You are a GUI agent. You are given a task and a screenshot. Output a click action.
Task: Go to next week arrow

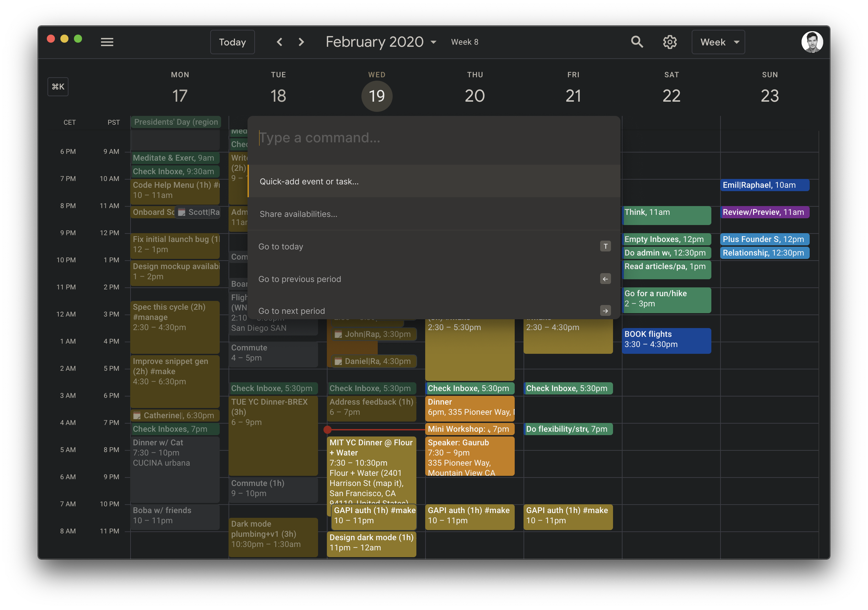(x=301, y=42)
